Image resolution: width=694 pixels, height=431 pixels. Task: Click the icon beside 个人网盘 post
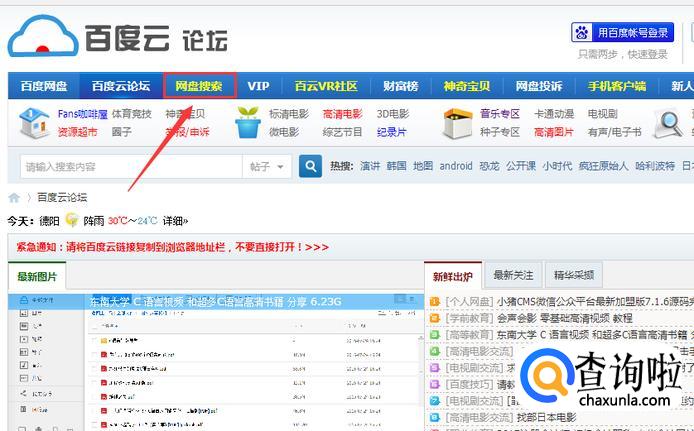[435, 302]
